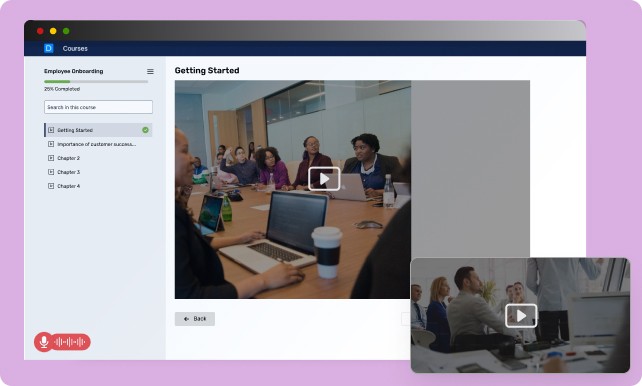Click the yellow minimize window button
This screenshot has width=642, height=386.
point(53,31)
